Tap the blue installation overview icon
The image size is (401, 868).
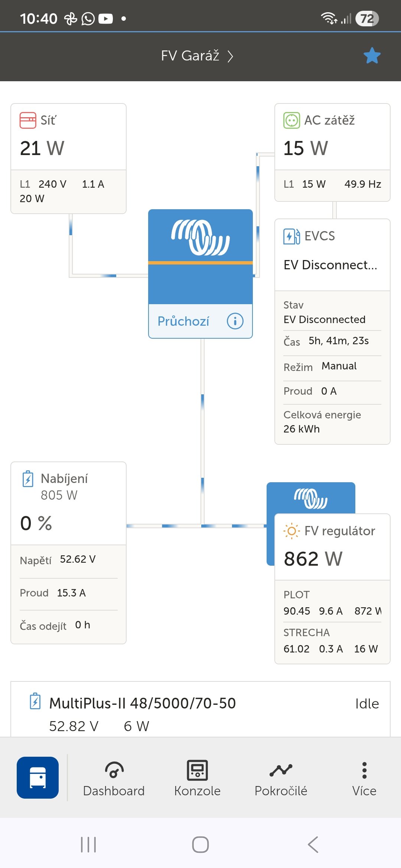pyautogui.click(x=38, y=777)
